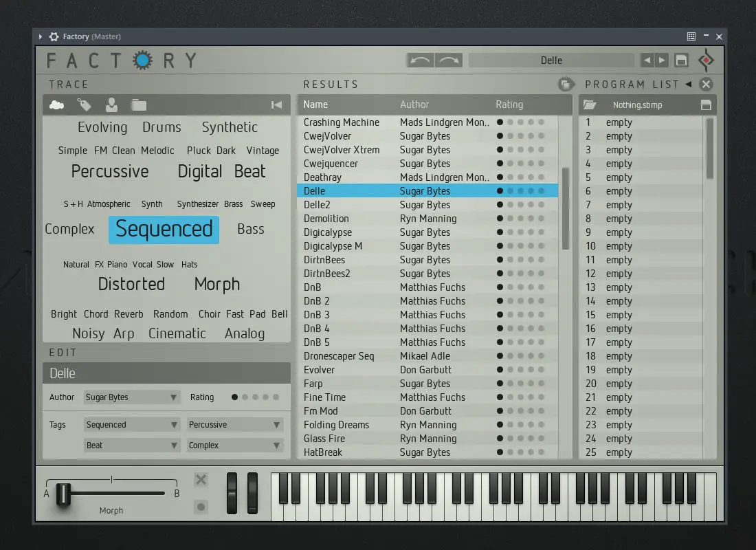Save bank using Nothing.sbmp floppy icon
The height and width of the screenshot is (550, 756).
pyautogui.click(x=706, y=104)
